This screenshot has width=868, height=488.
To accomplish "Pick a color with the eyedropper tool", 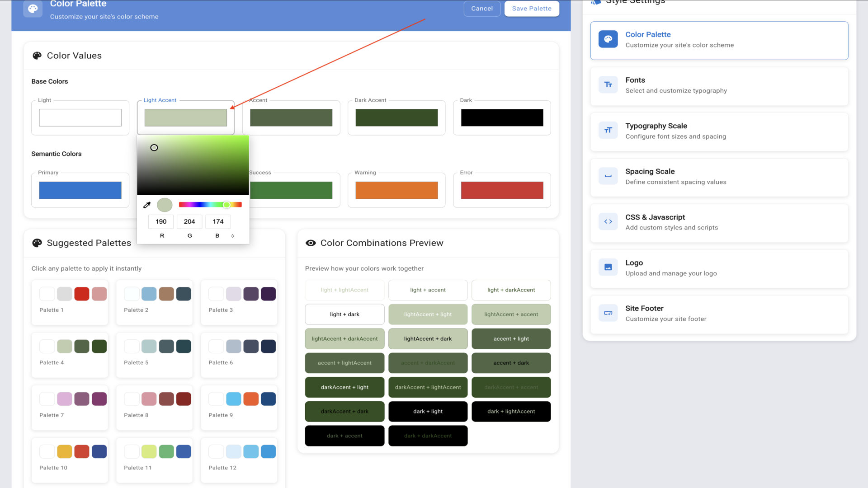I will point(147,205).
